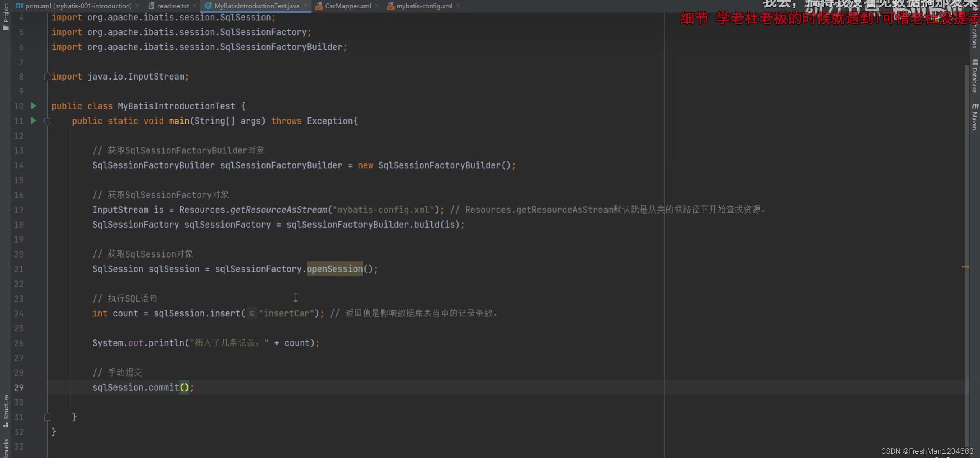The height and width of the screenshot is (458, 980).
Task: Open the Maven tool window
Action: click(x=975, y=117)
